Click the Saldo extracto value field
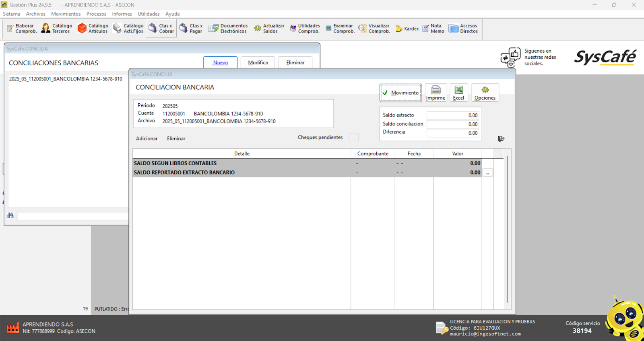 pos(452,115)
